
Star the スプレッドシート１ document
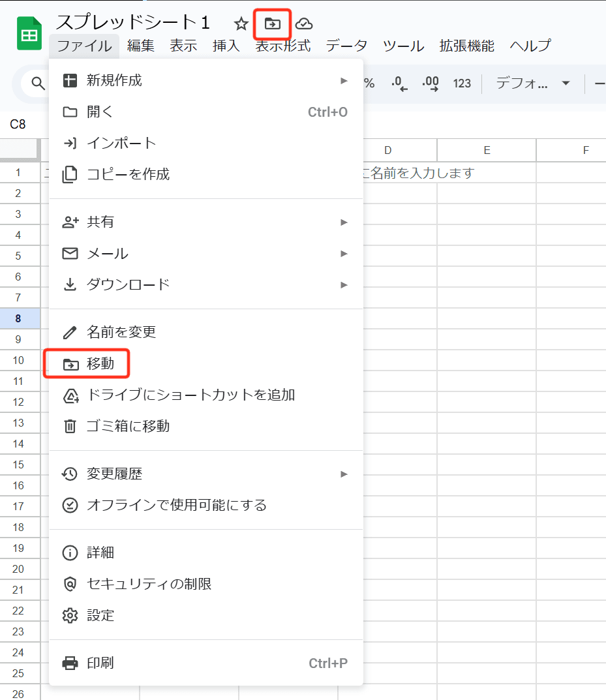point(241,23)
